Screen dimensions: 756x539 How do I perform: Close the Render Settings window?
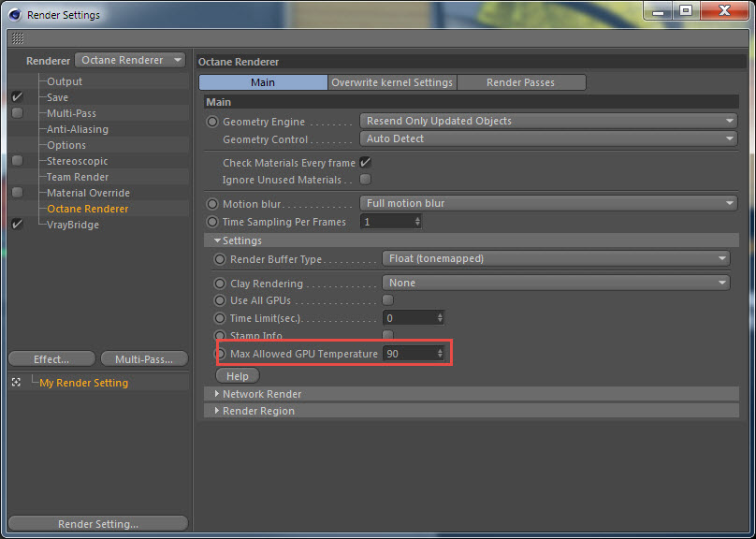[x=723, y=10]
